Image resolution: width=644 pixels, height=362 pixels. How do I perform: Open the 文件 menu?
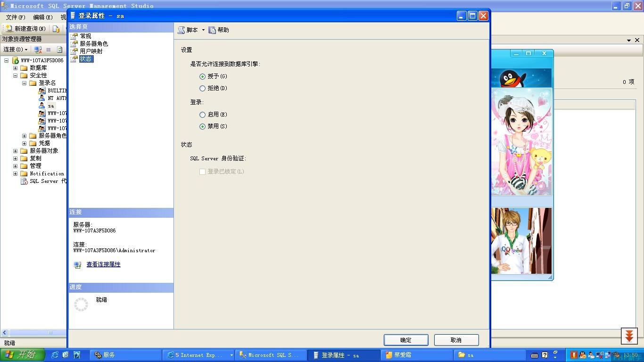(15, 17)
